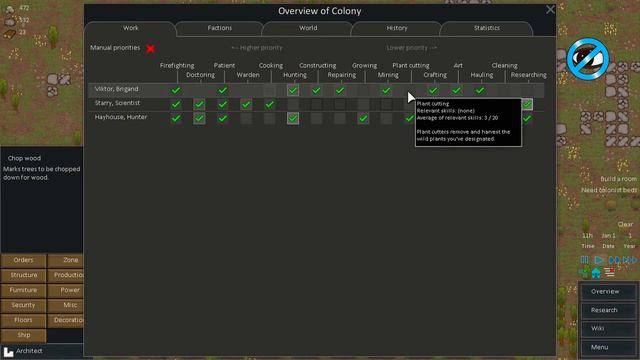Screen dimensions: 640x360
Task: Open the World tab
Action: pos(308,29)
